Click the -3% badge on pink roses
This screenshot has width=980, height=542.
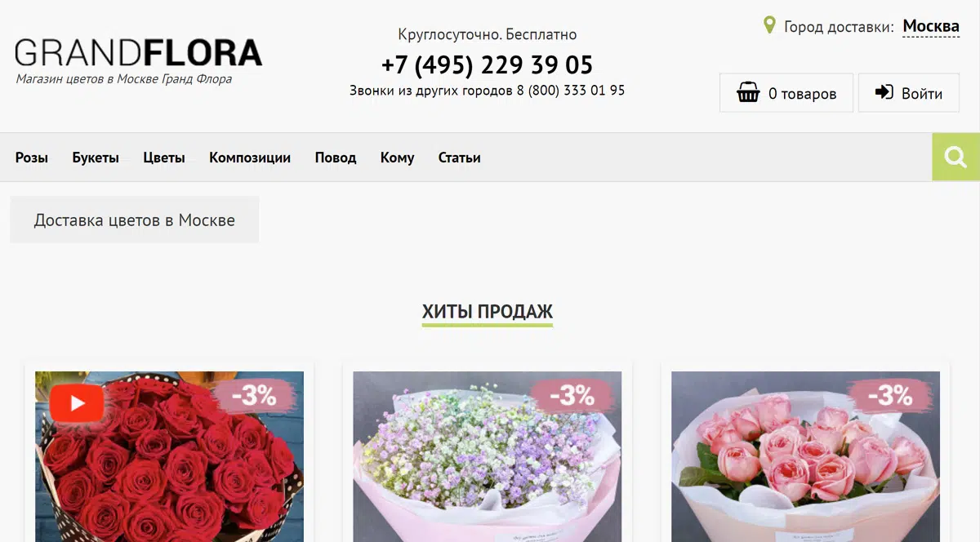[x=890, y=396]
